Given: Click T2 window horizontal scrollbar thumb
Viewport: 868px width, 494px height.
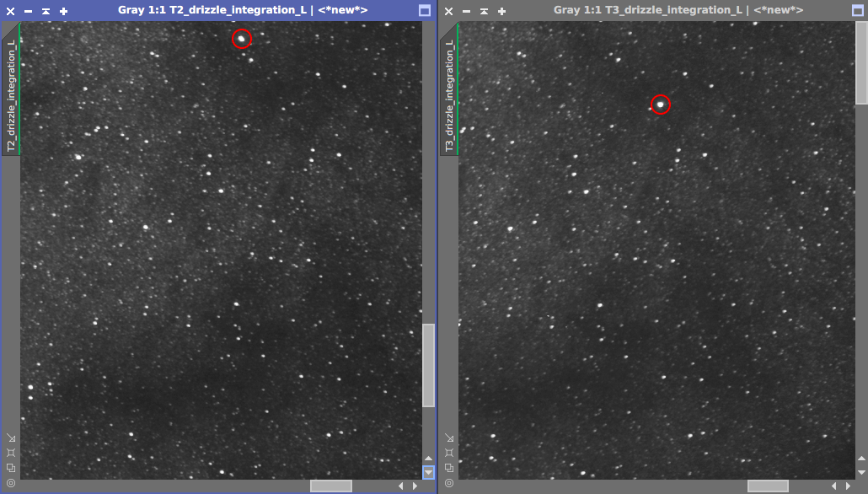Looking at the screenshot, I should tap(330, 486).
